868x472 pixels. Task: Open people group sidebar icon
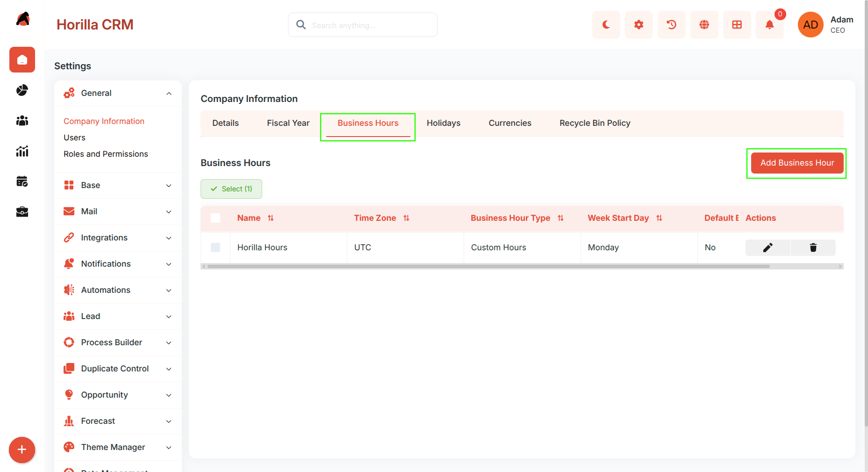pos(22,121)
